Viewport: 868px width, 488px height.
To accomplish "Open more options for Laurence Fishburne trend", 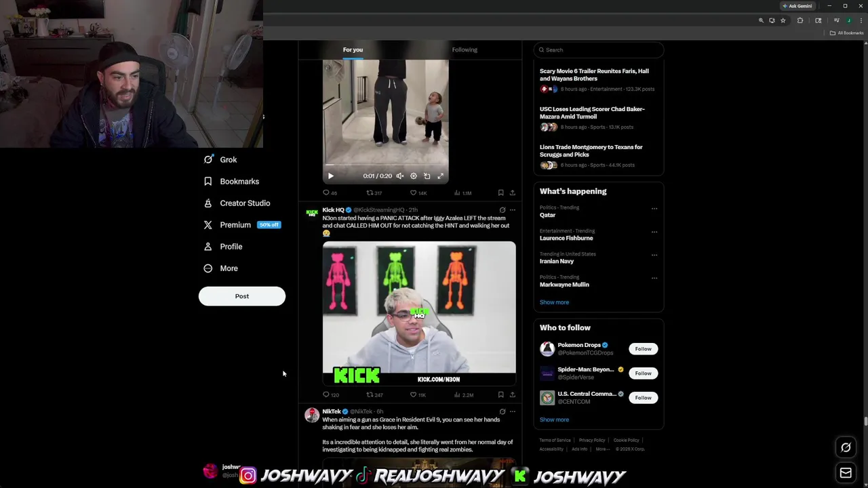I will (x=654, y=232).
